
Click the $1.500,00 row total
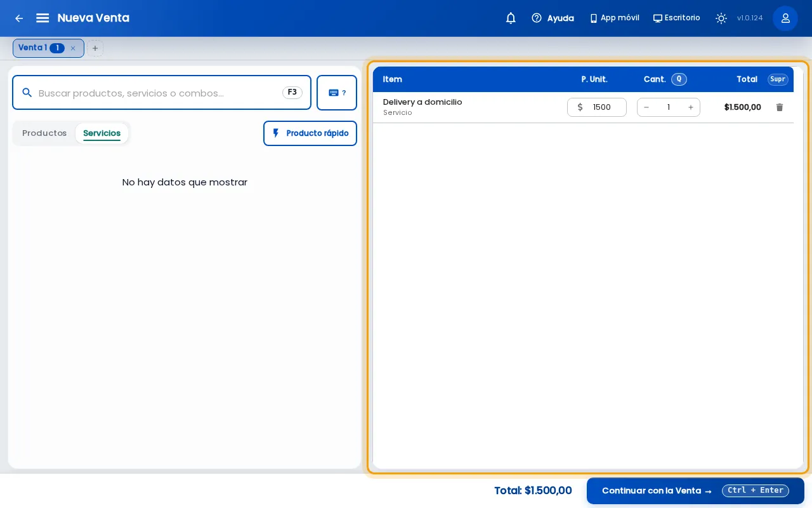point(742,107)
